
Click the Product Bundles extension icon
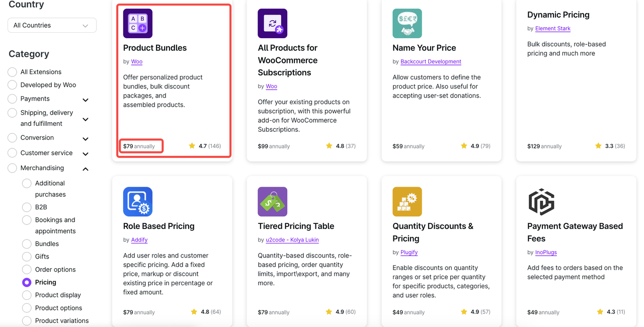137,23
